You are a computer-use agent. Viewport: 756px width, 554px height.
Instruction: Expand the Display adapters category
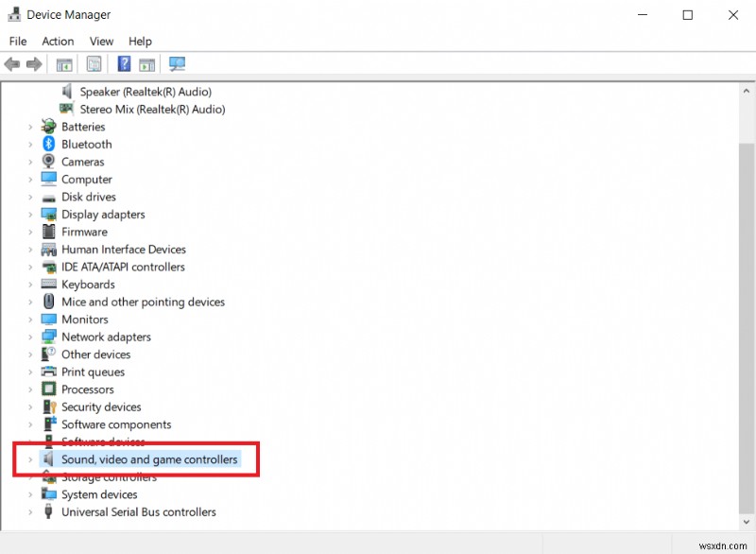point(29,215)
